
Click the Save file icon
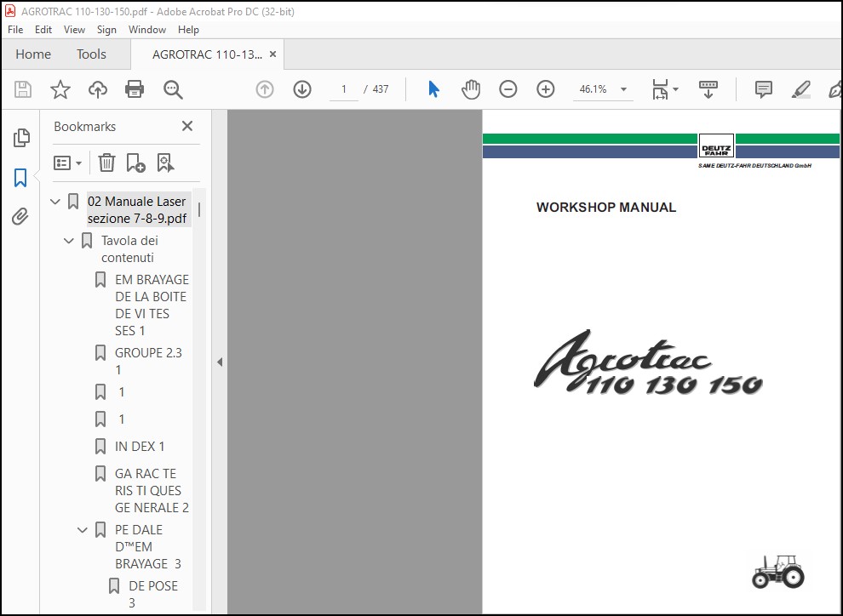tap(23, 89)
